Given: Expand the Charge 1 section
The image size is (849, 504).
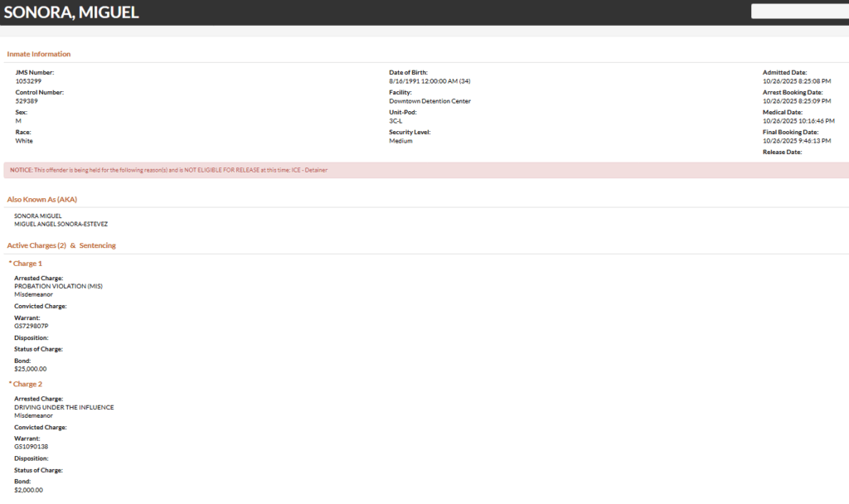Looking at the screenshot, I should click(26, 264).
